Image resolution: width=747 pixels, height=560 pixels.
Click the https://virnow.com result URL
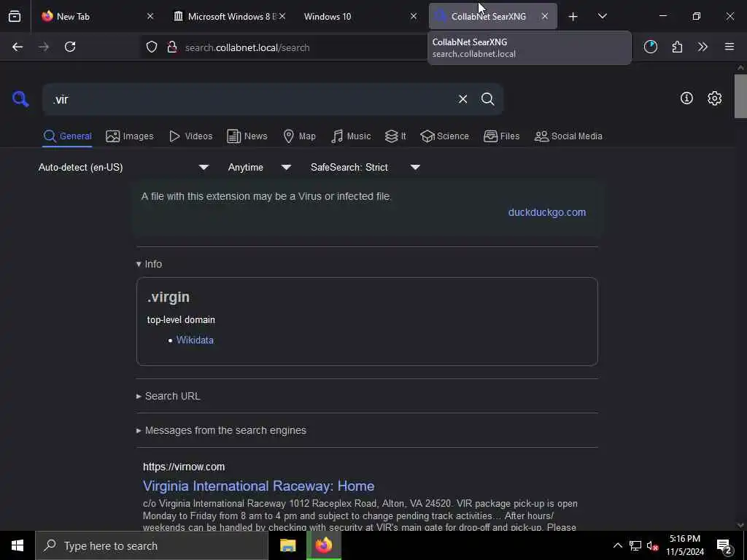[184, 467]
